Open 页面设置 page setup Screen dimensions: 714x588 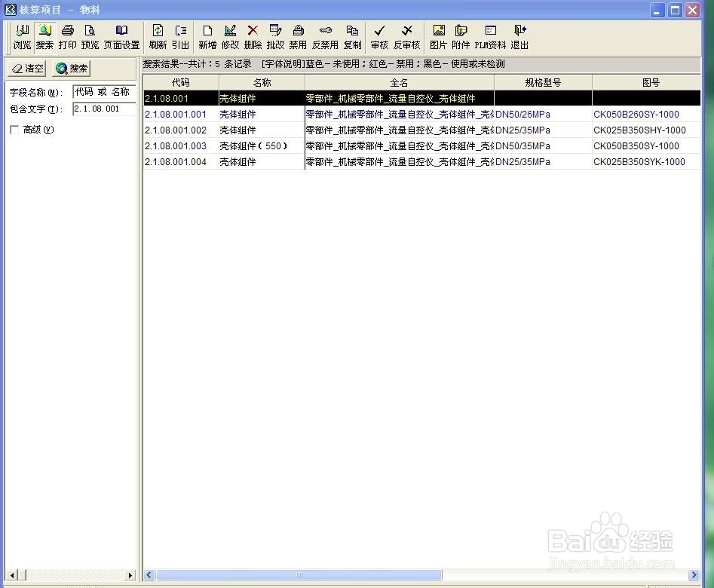coord(121,38)
